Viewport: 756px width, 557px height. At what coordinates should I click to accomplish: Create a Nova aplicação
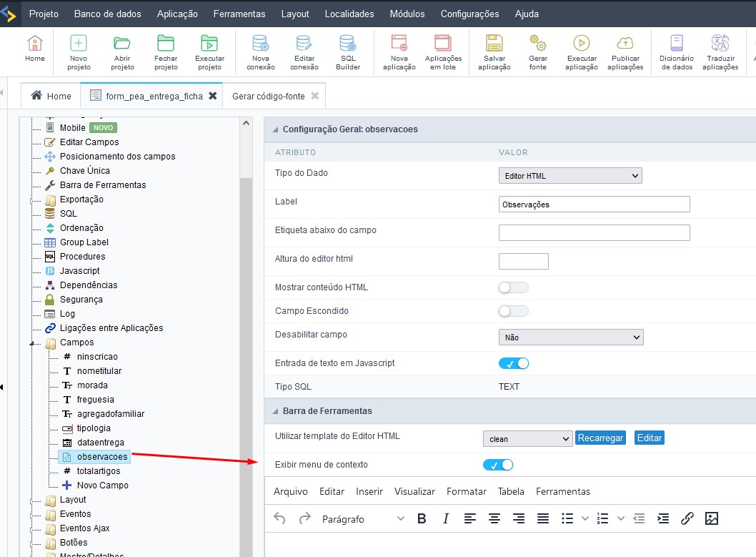pos(399,53)
